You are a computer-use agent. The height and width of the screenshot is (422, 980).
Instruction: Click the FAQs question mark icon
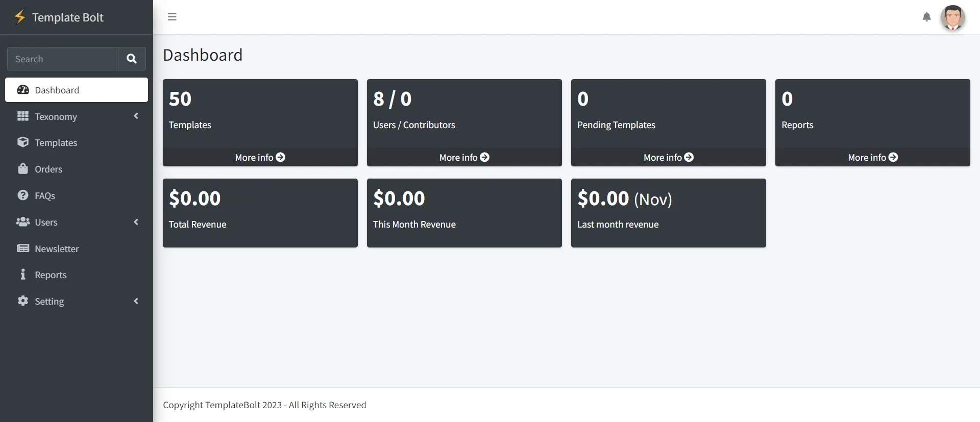click(x=23, y=195)
